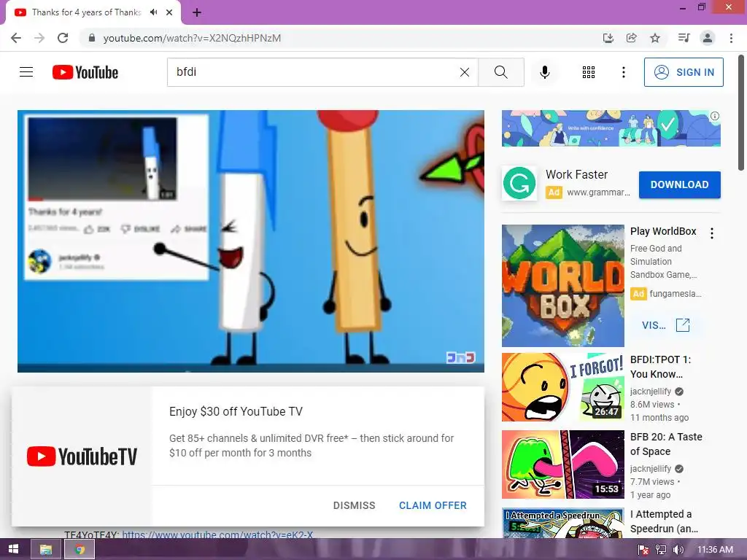The image size is (747, 560).
Task: Open volume control in system tray
Action: [678, 550]
